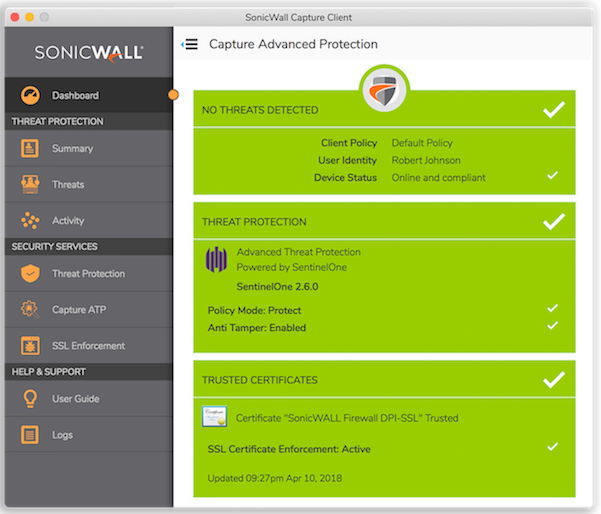
Task: Click the THREAT PROTECTION sidebar section header
Action: 57,122
